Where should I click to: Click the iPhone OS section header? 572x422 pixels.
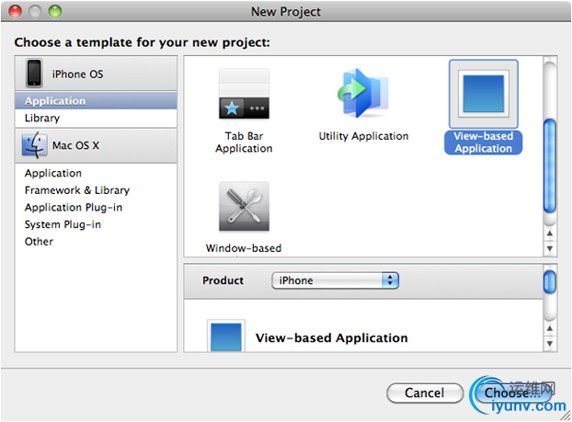click(96, 73)
